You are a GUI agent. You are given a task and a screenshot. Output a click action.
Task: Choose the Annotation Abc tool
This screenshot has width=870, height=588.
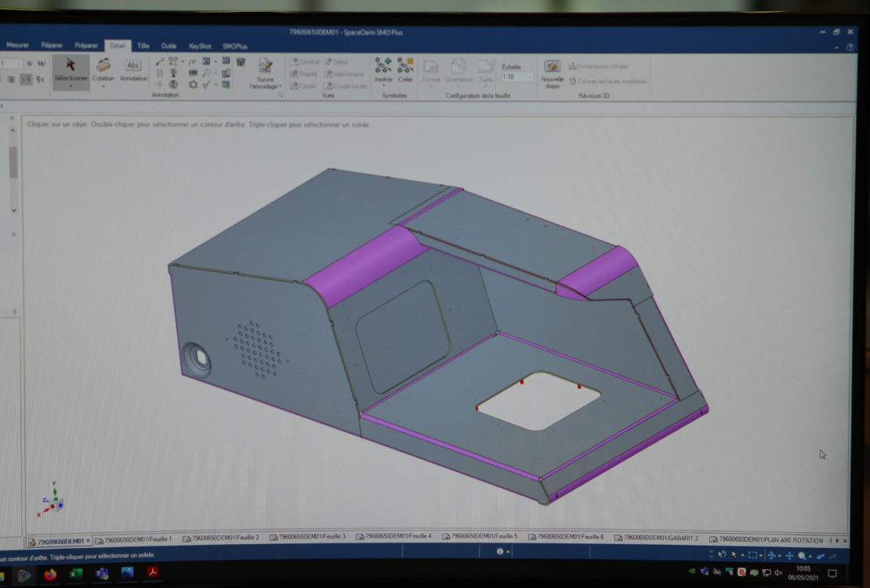(133, 70)
